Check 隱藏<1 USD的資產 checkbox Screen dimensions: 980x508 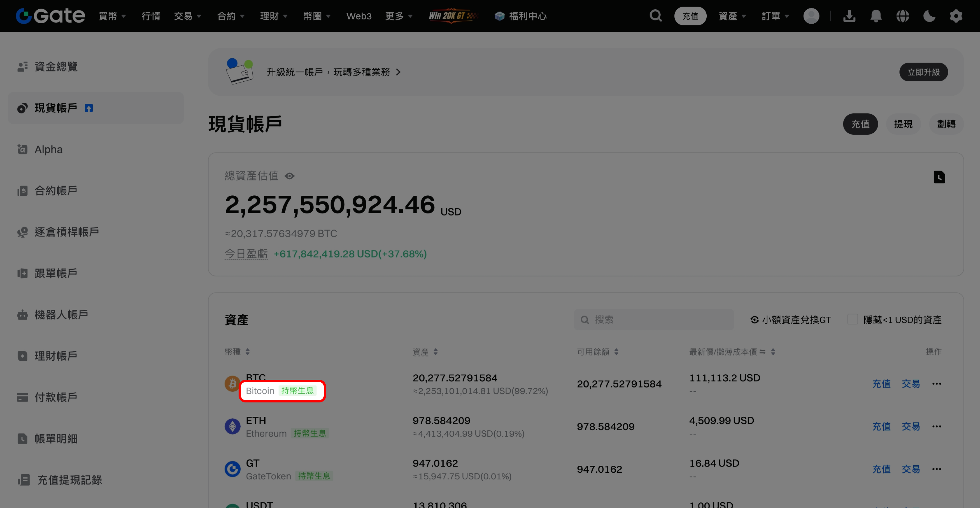coord(853,319)
